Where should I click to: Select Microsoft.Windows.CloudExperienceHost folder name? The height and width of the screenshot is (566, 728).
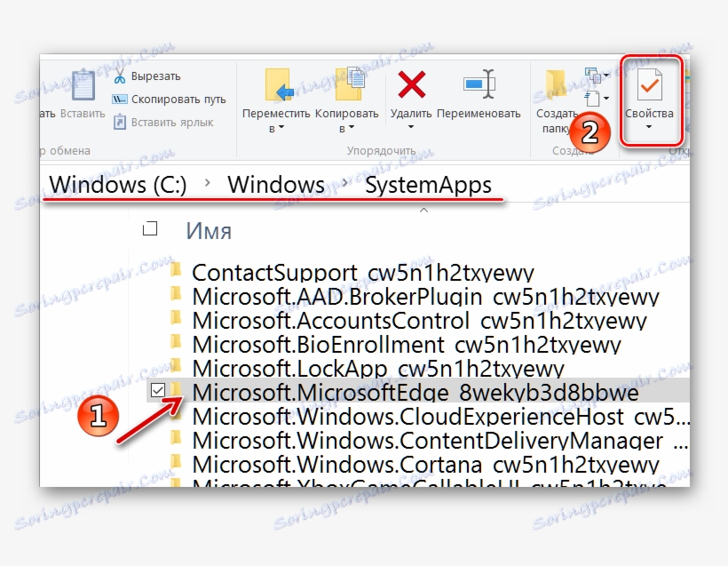pyautogui.click(x=440, y=417)
